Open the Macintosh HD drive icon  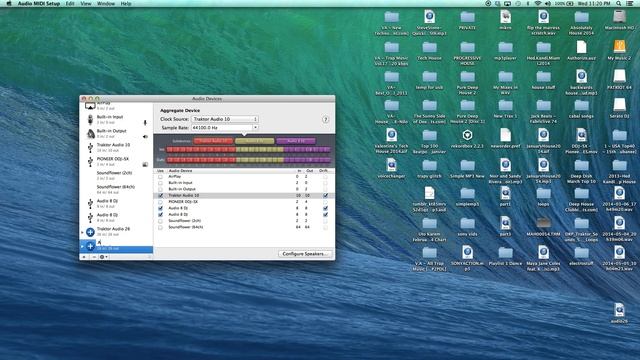click(619, 17)
